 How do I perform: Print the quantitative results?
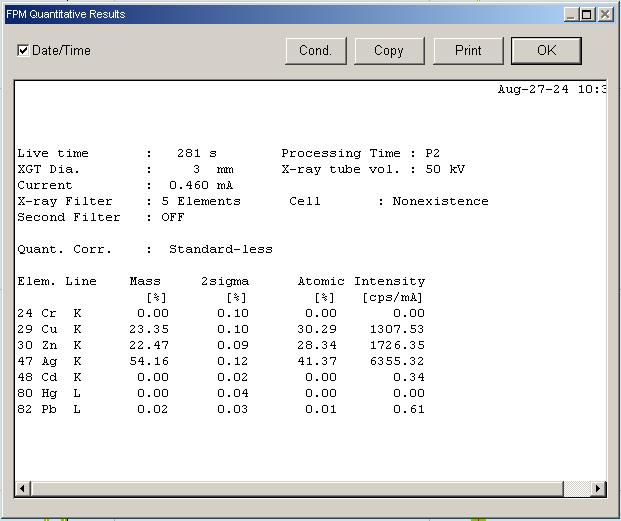pyautogui.click(x=468, y=51)
